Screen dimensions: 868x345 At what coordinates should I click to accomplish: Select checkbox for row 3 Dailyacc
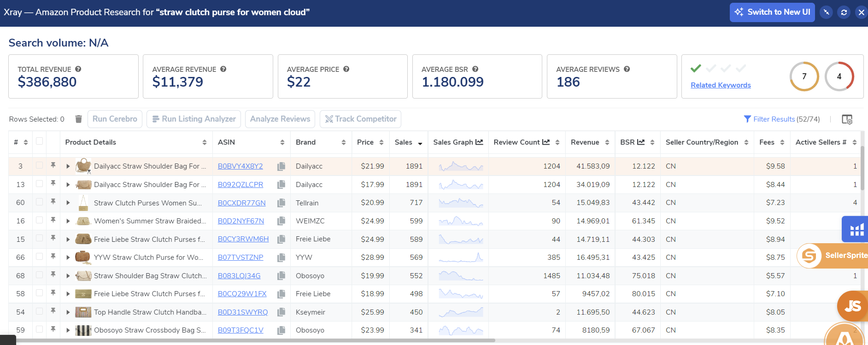(x=40, y=165)
